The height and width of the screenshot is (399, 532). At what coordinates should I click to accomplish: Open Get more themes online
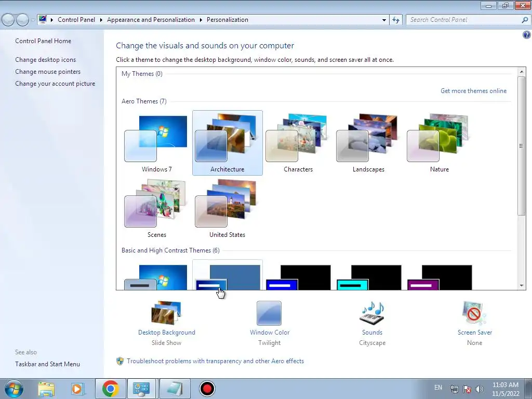[x=473, y=91]
